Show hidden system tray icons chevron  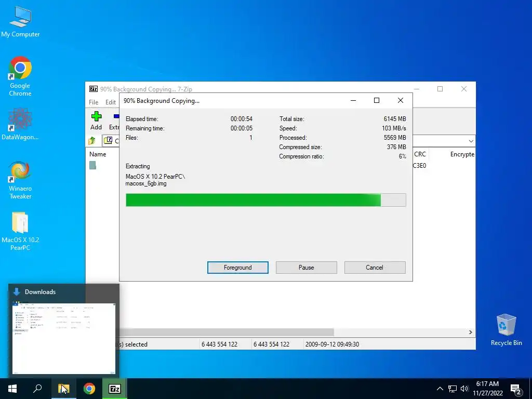(440, 389)
